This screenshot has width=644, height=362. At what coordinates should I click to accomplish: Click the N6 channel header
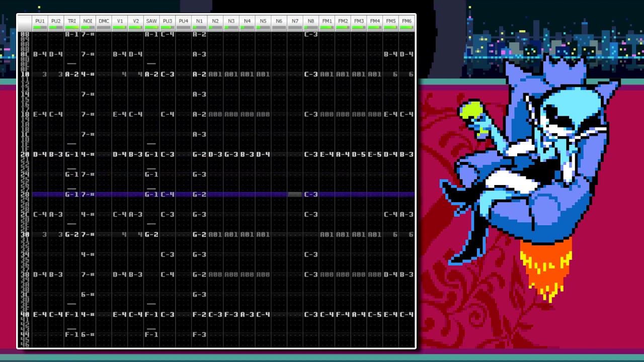pyautogui.click(x=279, y=23)
